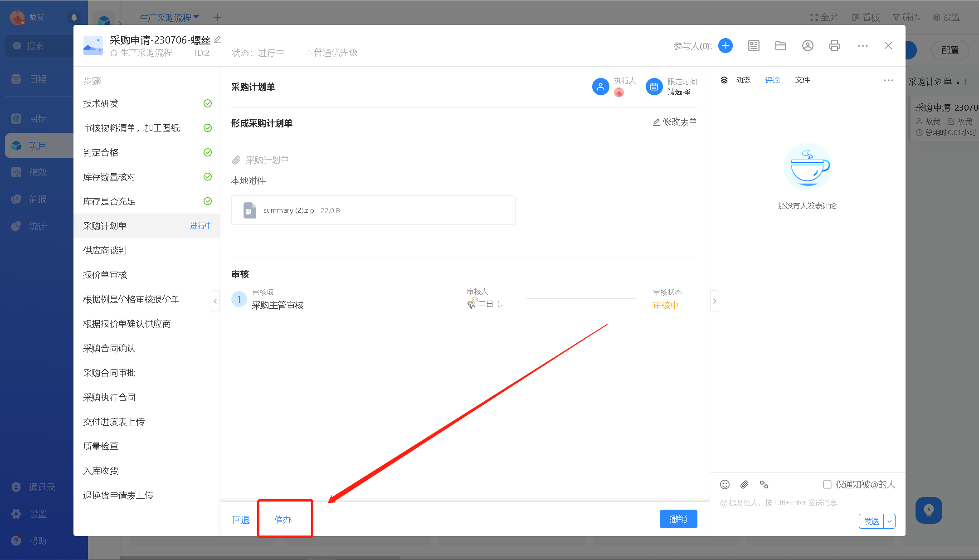
Task: Open the 目标 sidebar item
Action: [37, 118]
